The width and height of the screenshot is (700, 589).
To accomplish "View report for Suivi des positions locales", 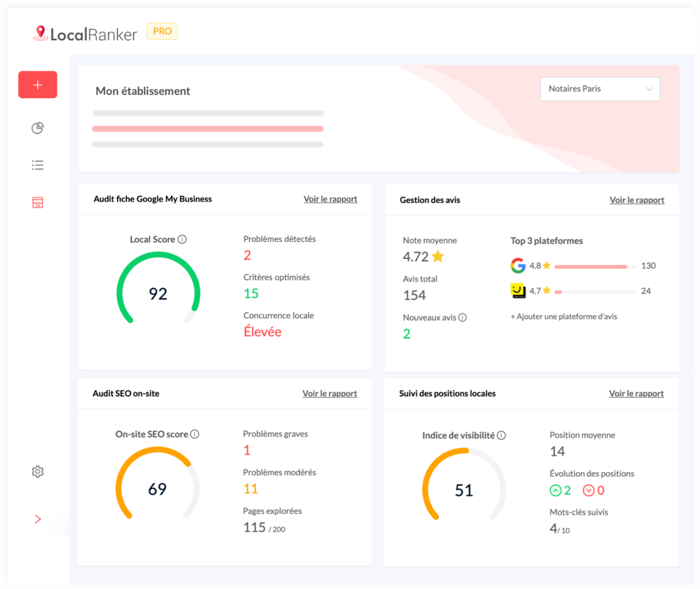I will [x=636, y=394].
